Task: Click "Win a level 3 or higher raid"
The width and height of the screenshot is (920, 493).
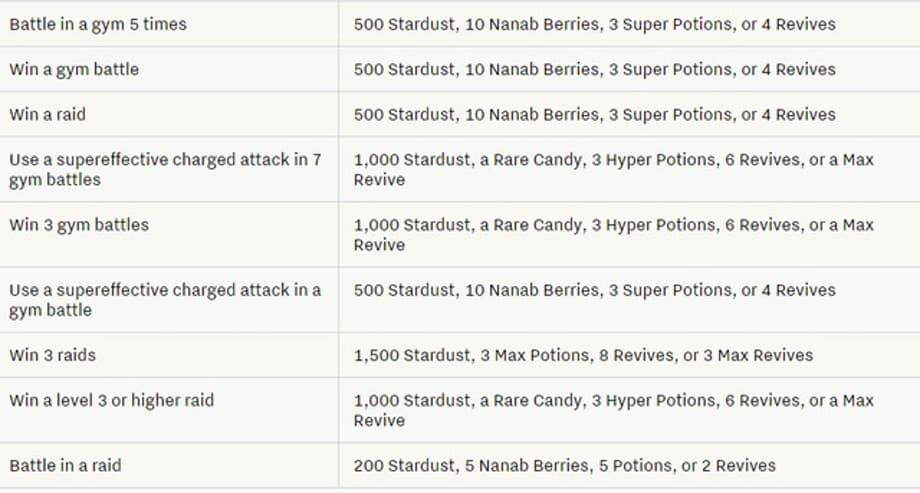Action: pos(111,400)
